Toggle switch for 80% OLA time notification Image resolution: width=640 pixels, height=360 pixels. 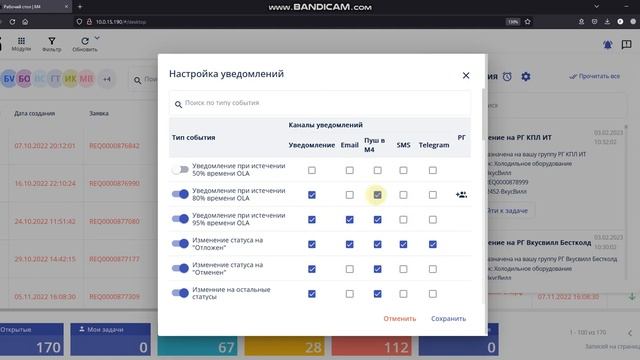pos(180,194)
